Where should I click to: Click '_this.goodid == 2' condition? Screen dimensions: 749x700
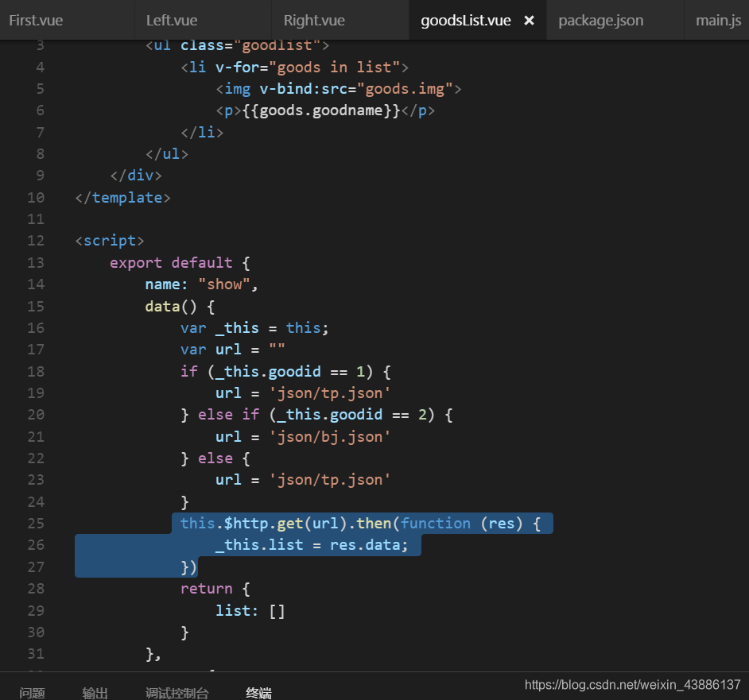351,415
